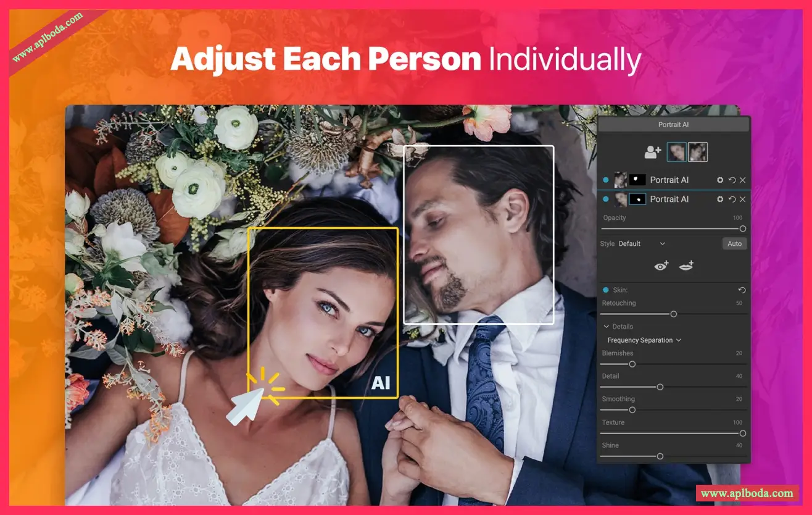Click the add person icon

pyautogui.click(x=652, y=152)
